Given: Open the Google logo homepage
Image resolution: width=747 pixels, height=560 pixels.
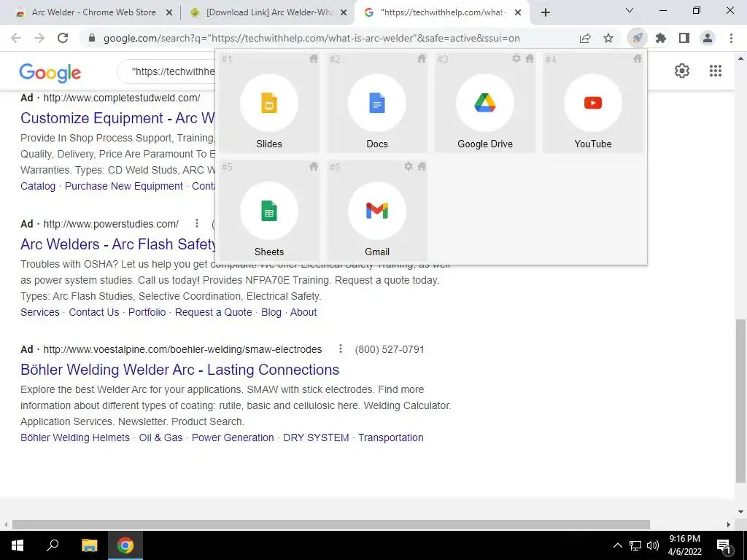Looking at the screenshot, I should [50, 72].
